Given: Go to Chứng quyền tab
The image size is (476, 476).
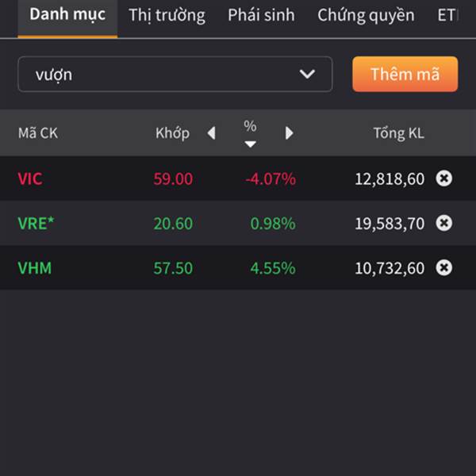Looking at the screenshot, I should [366, 15].
